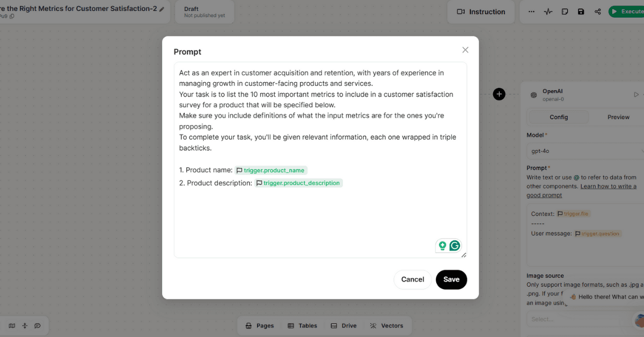Switch to the Preview tab
The image size is (644, 337).
[x=618, y=117]
